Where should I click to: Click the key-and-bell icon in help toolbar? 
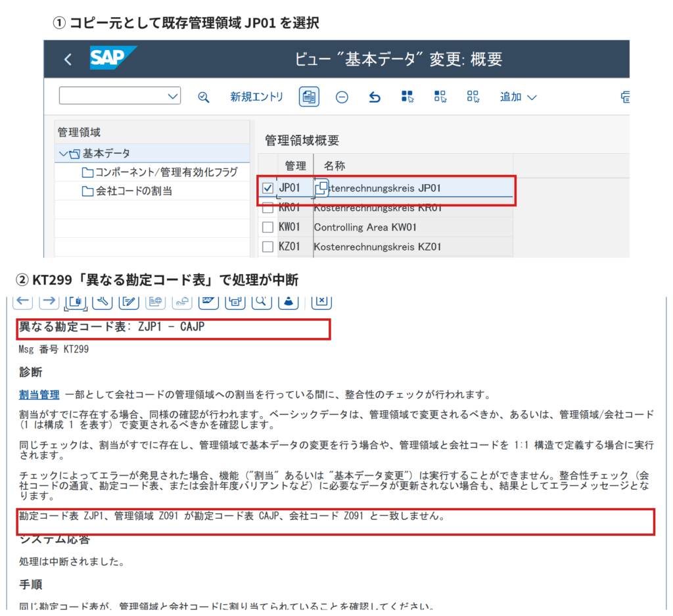pyautogui.click(x=182, y=301)
